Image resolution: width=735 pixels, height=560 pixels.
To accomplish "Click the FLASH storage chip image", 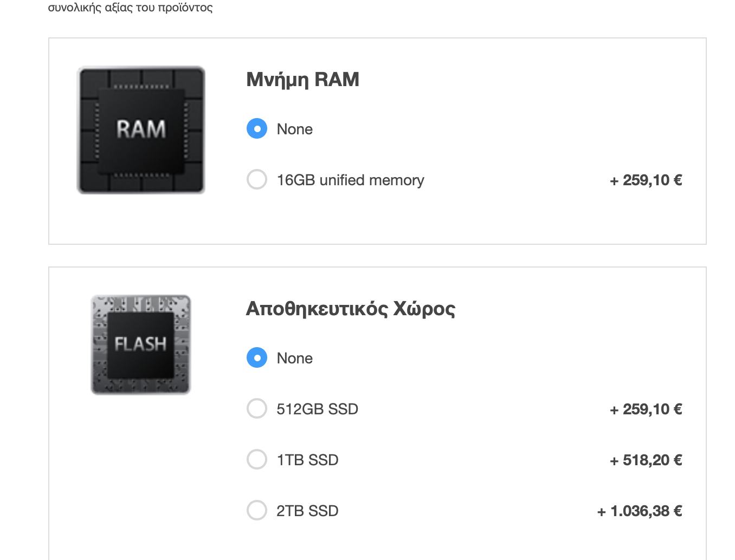I will (141, 344).
